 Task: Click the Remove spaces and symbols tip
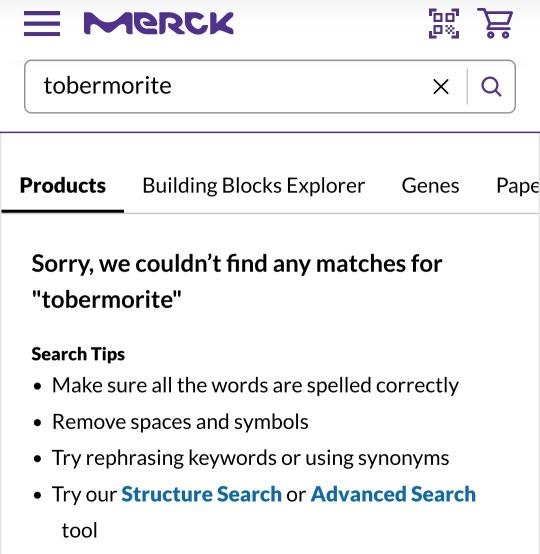pyautogui.click(x=180, y=422)
